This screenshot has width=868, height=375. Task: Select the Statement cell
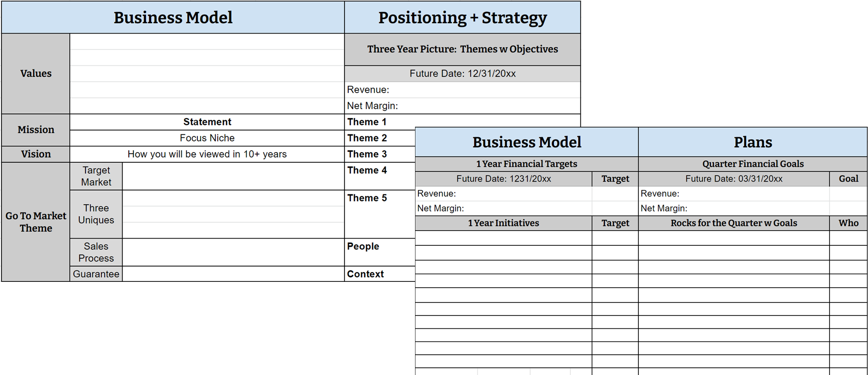pos(207,122)
